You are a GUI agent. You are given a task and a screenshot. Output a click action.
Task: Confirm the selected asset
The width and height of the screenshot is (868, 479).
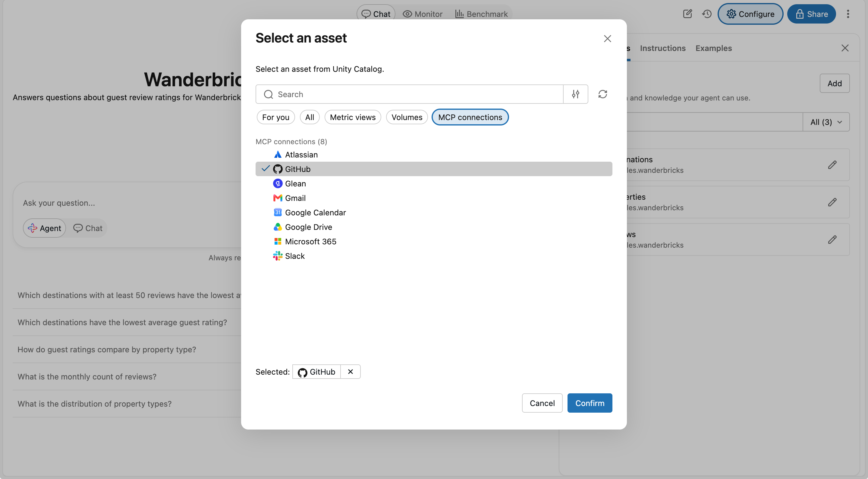590,403
